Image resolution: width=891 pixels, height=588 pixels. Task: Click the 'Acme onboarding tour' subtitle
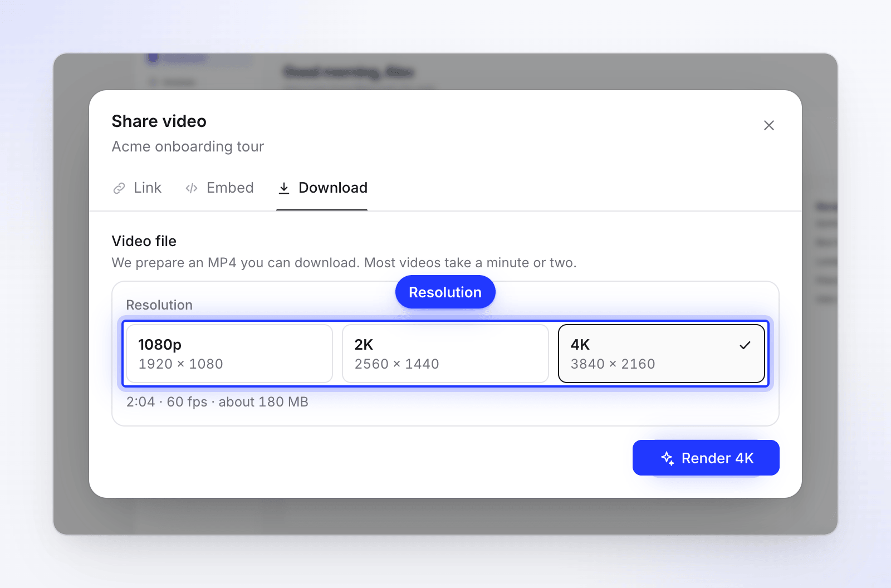[x=188, y=146]
